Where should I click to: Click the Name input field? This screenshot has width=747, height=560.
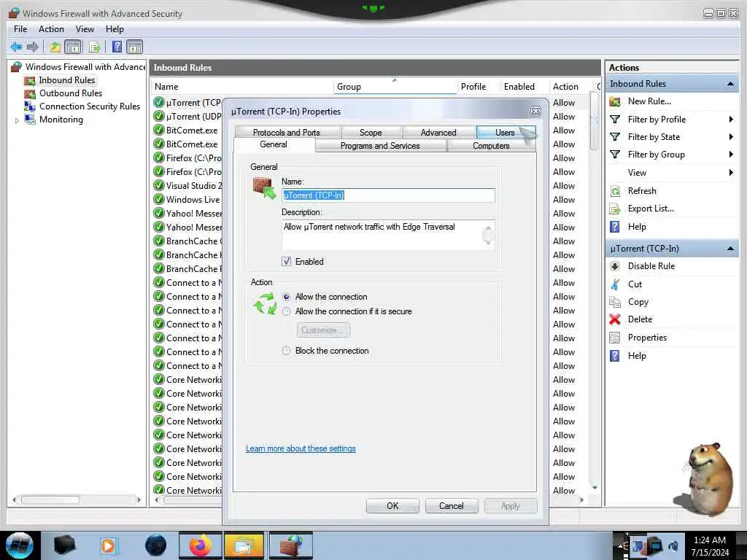(x=388, y=195)
